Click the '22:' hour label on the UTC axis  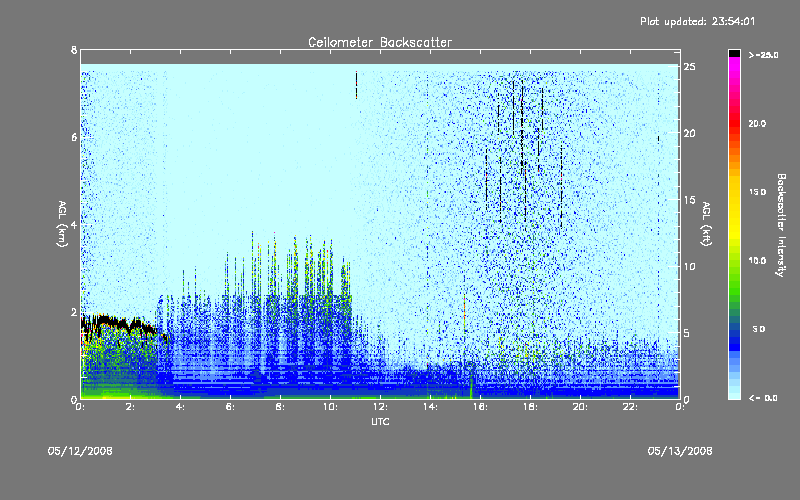[631, 407]
